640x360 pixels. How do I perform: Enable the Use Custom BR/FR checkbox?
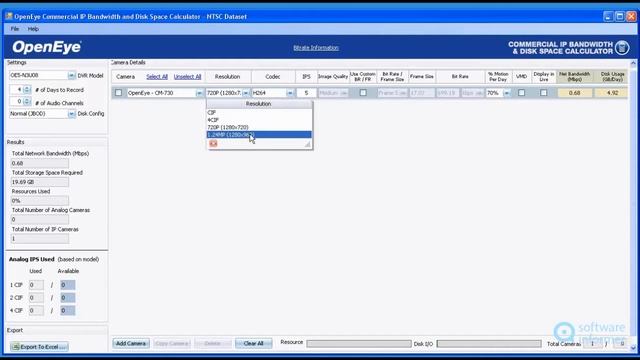(363, 93)
